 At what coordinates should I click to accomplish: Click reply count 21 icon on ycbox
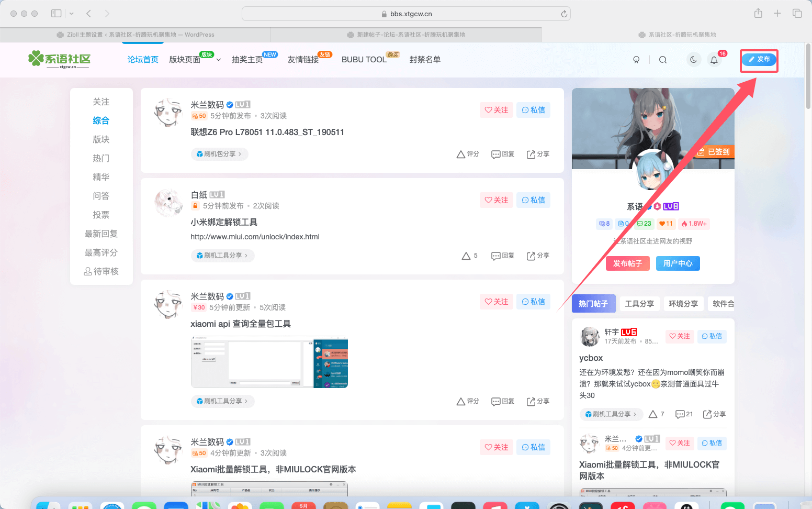684,414
